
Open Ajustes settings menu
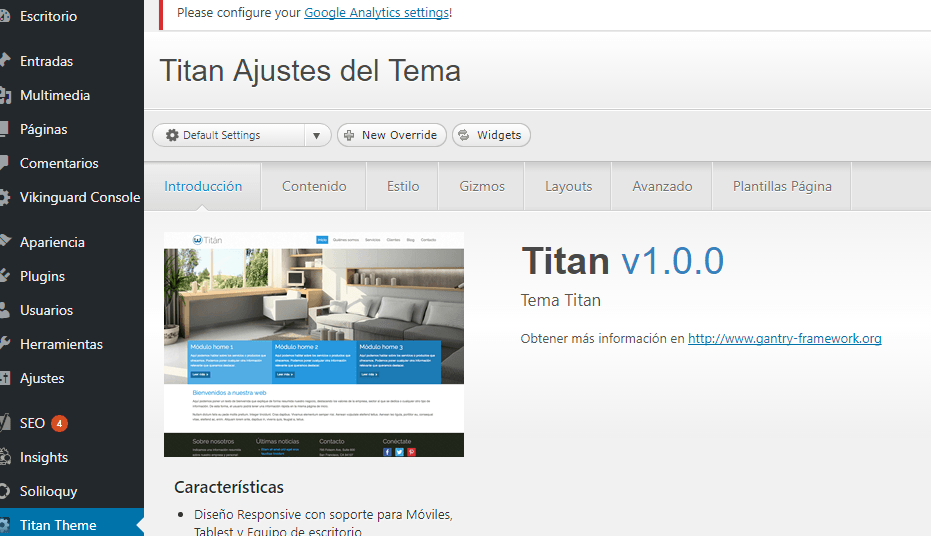pyautogui.click(x=42, y=378)
